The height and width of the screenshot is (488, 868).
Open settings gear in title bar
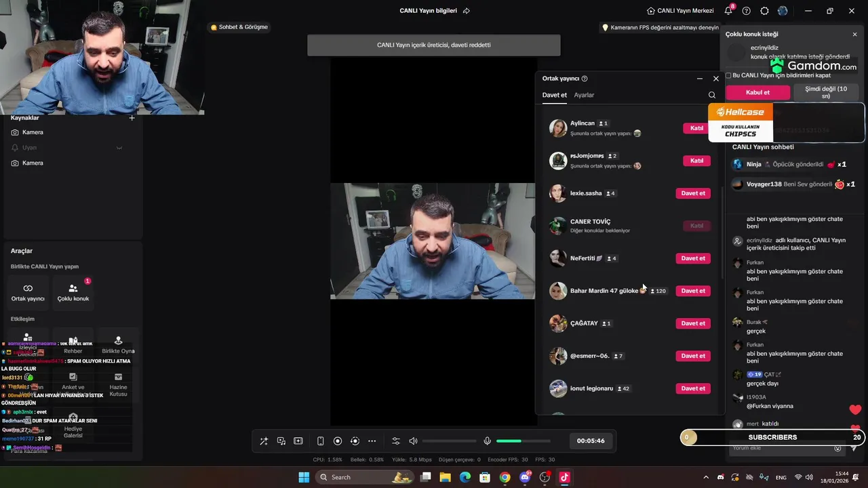coord(765,11)
